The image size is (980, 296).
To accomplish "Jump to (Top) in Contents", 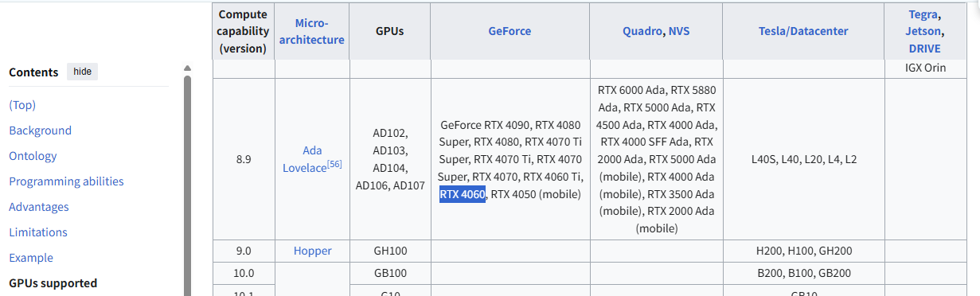I will (22, 105).
